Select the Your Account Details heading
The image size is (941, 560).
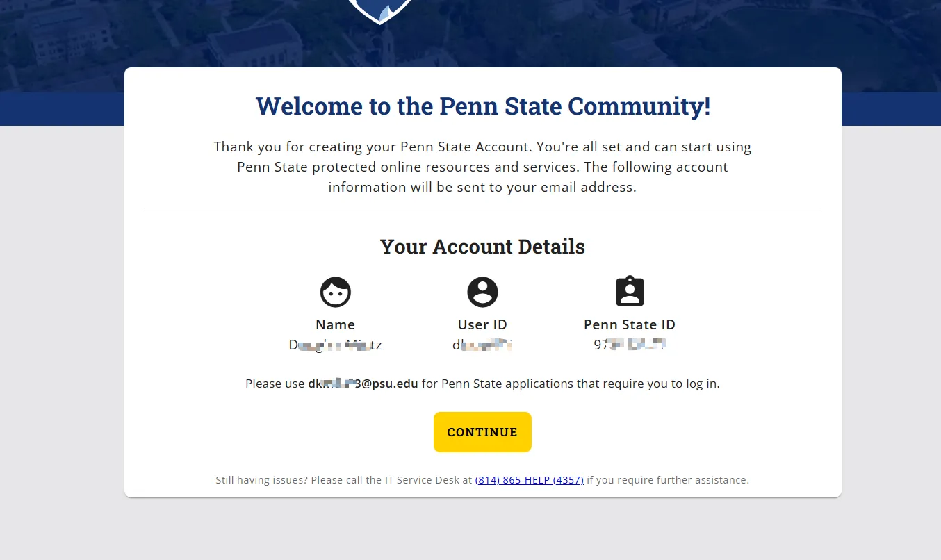click(482, 247)
